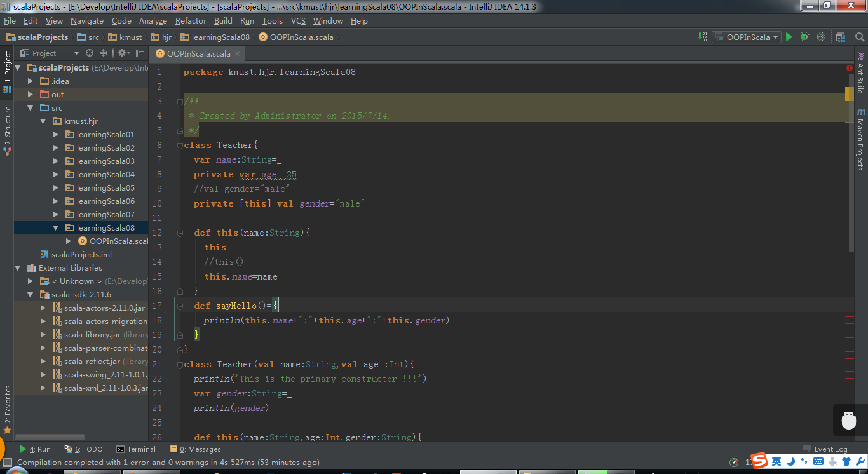Expand scala-library.jar node

click(43, 334)
